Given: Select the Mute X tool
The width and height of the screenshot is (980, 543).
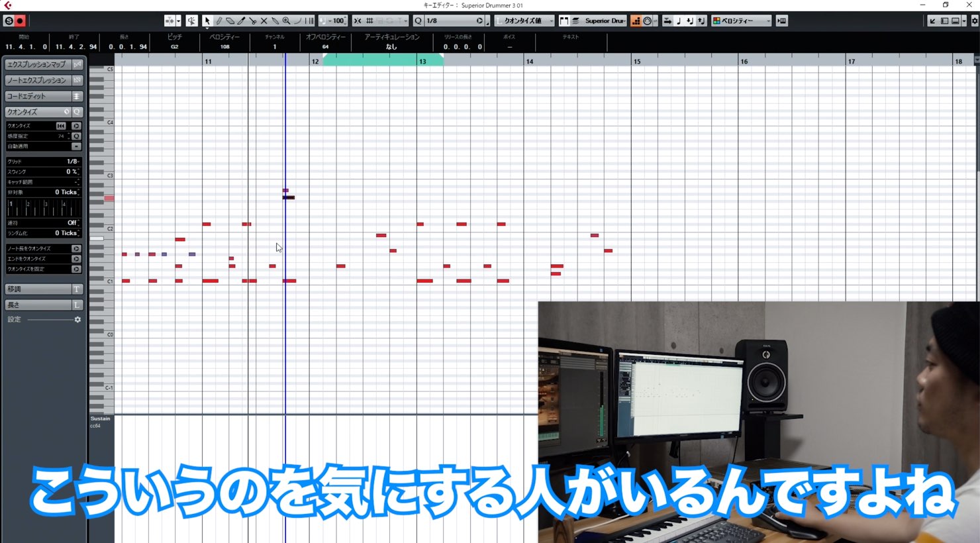Looking at the screenshot, I should point(264,21).
